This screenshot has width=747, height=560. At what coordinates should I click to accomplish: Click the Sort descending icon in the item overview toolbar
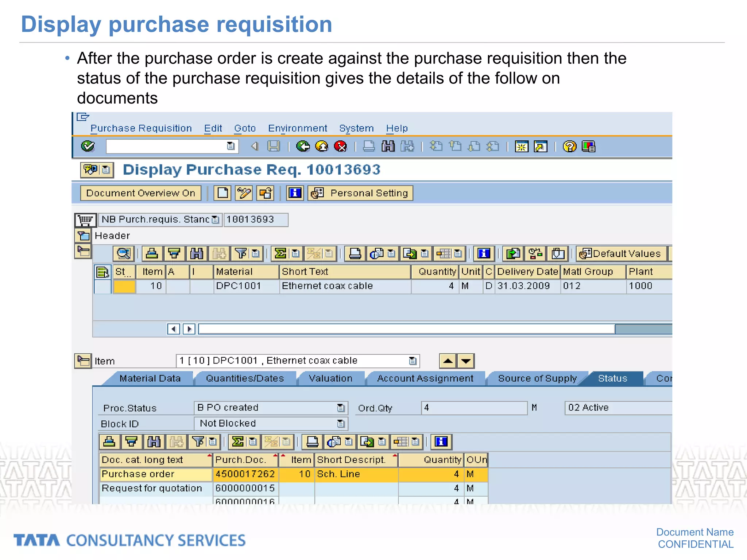pyautogui.click(x=174, y=253)
